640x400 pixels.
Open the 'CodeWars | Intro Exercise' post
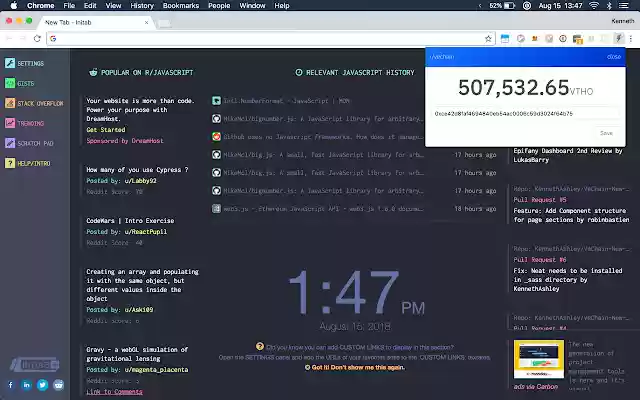[x=130, y=220]
